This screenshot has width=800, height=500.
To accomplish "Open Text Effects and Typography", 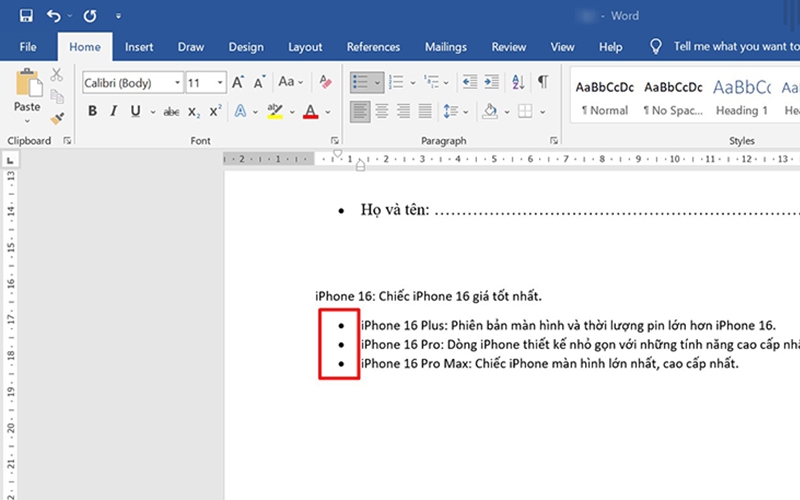I will [240, 111].
